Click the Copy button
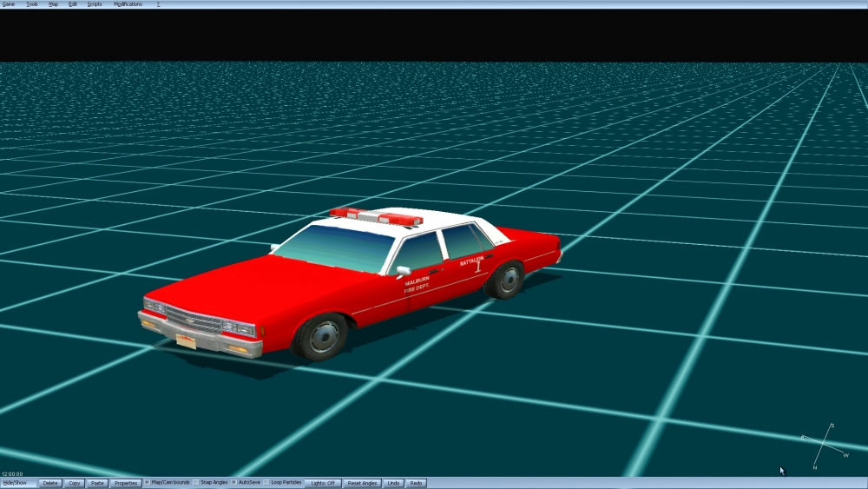This screenshot has width=868, height=489. (x=74, y=483)
